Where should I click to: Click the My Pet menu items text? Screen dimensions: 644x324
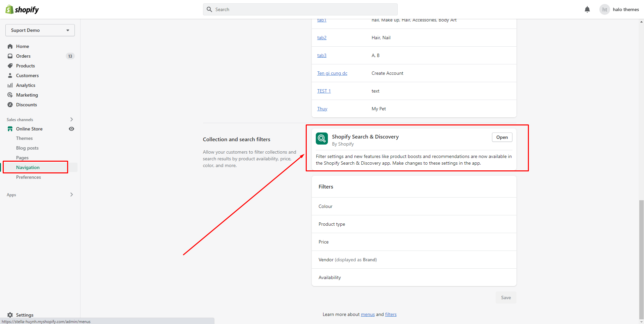point(379,109)
